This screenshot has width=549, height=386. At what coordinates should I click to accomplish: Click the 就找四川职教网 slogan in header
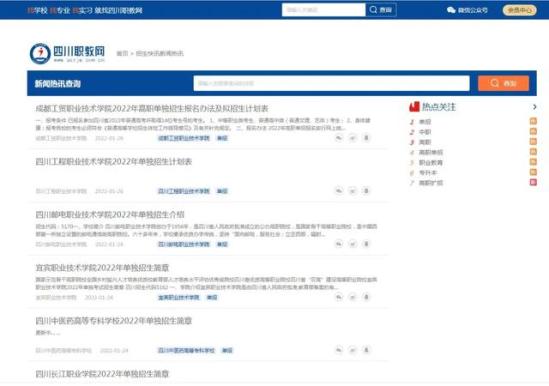118,11
